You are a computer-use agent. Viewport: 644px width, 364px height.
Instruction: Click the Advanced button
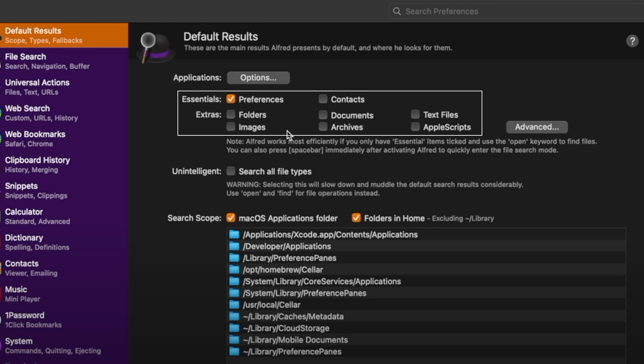pos(536,127)
